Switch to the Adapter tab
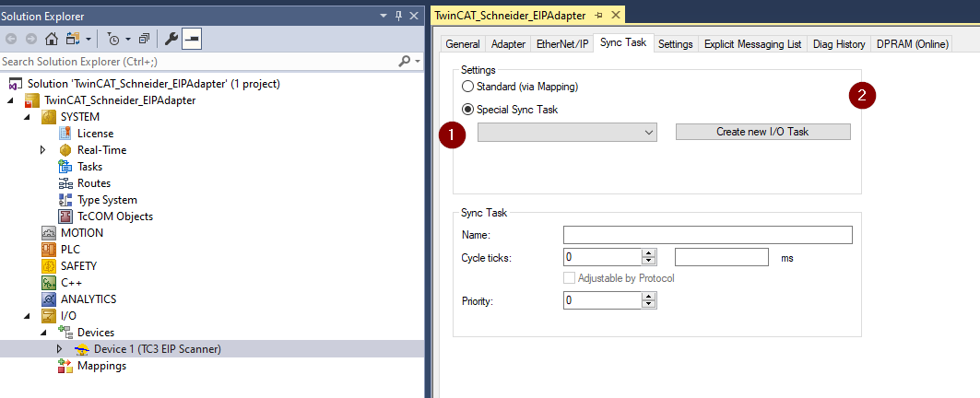The width and height of the screenshot is (980, 398). pyautogui.click(x=508, y=43)
